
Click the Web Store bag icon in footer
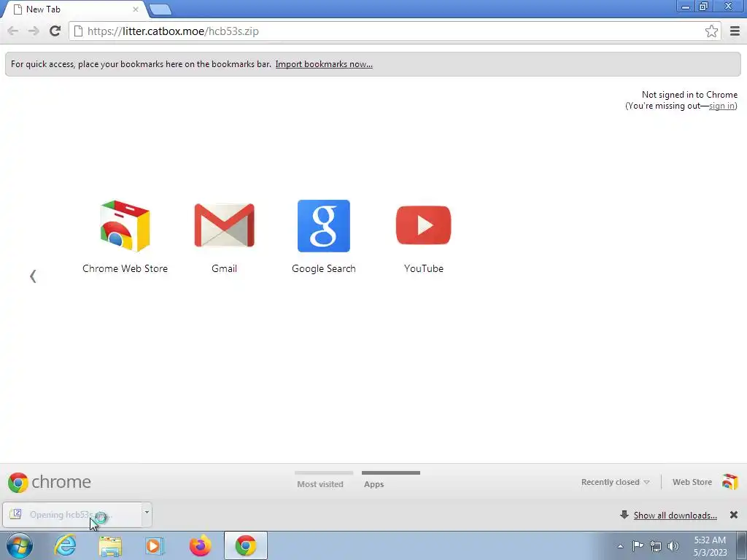coord(729,482)
